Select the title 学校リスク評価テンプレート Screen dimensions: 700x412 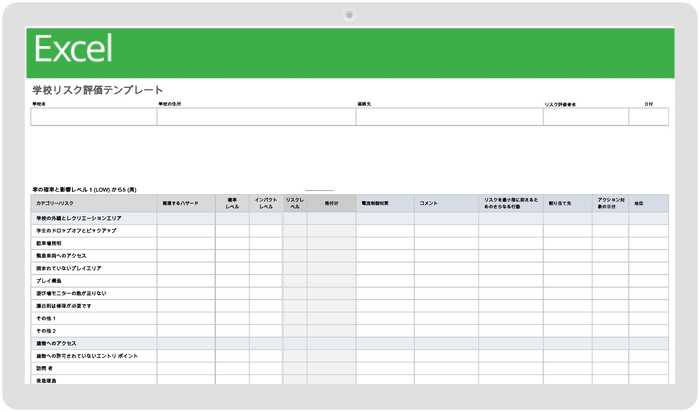point(98,90)
